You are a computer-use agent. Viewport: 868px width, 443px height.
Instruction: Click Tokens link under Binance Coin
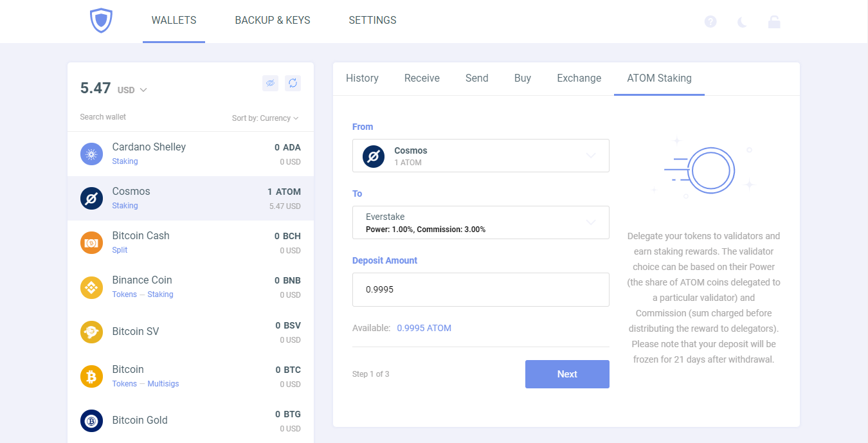(124, 294)
